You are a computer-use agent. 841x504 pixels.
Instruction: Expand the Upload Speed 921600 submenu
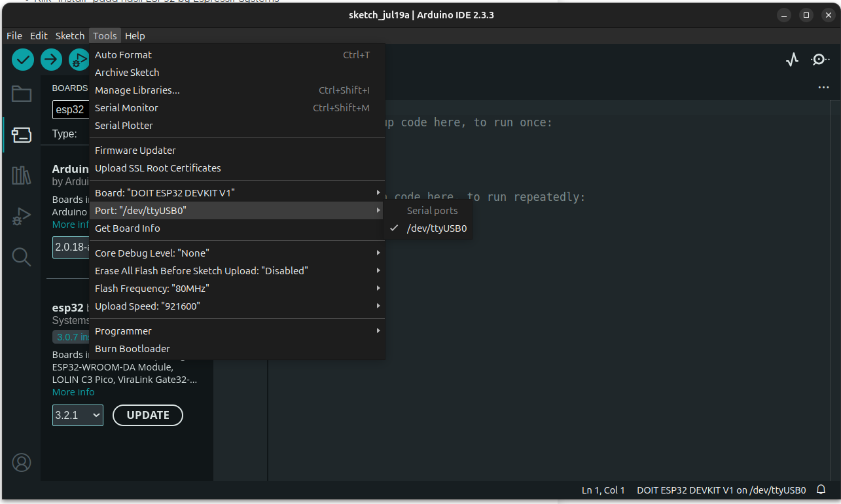[x=237, y=306]
